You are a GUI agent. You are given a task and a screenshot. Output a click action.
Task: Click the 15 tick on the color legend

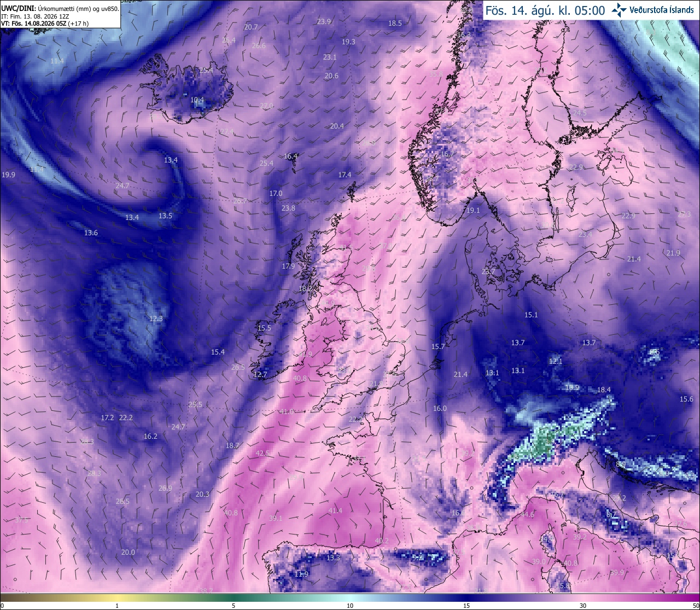click(x=466, y=606)
